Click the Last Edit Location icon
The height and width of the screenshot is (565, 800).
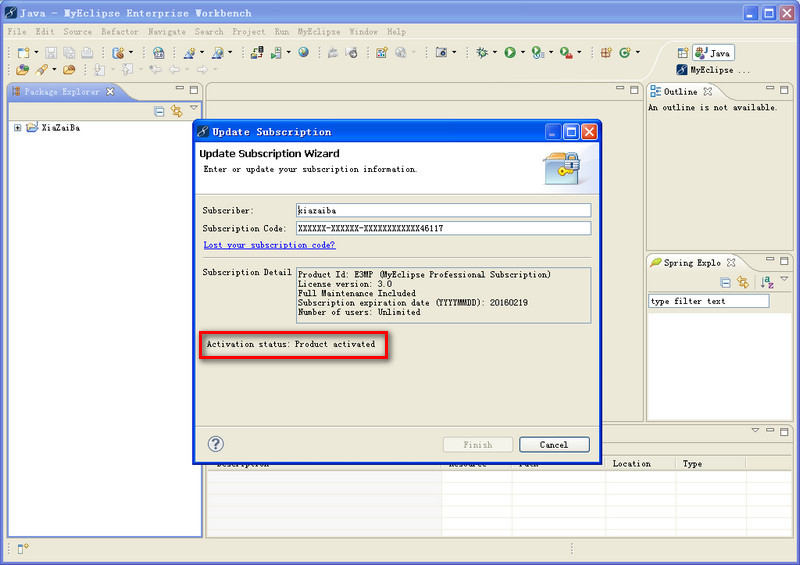156,69
